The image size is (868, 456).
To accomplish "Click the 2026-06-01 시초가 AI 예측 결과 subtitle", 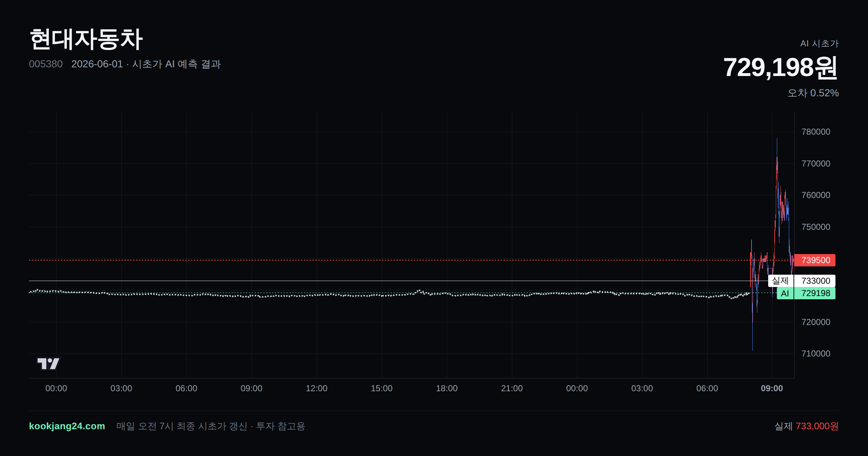I will tap(146, 64).
